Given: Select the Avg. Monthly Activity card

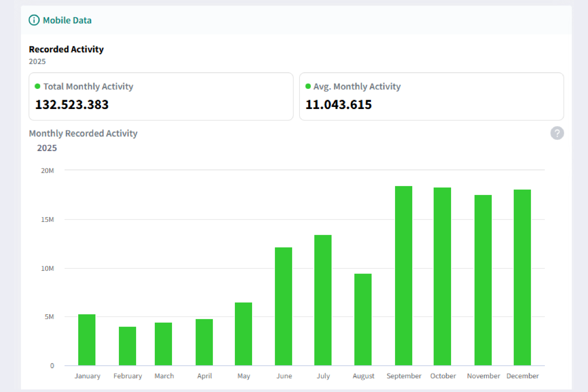Looking at the screenshot, I should 432,96.
